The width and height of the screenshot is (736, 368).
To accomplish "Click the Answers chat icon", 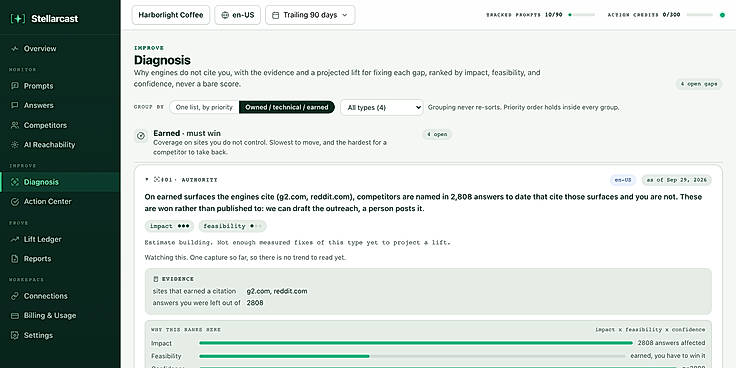I will point(15,106).
